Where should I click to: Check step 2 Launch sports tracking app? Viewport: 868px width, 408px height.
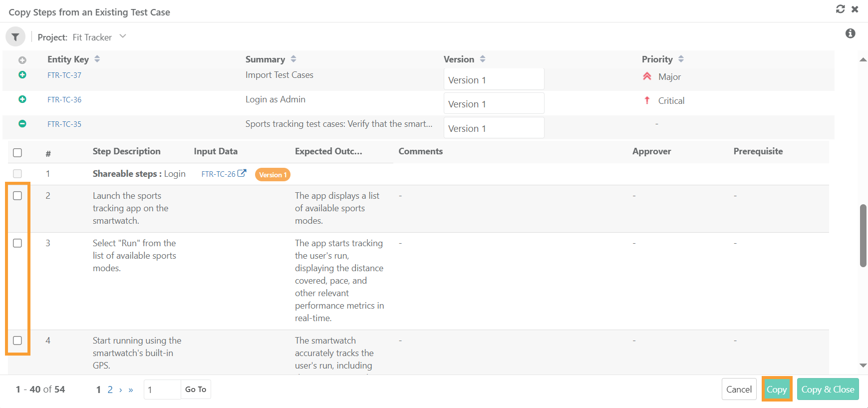17,196
